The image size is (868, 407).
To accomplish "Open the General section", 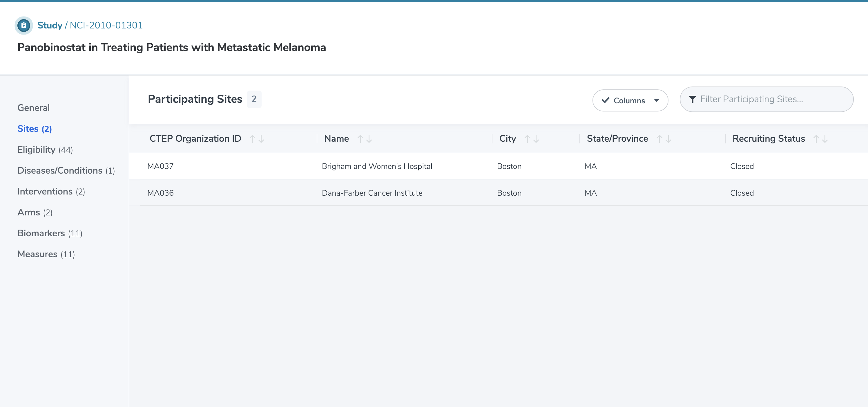I will [x=33, y=108].
